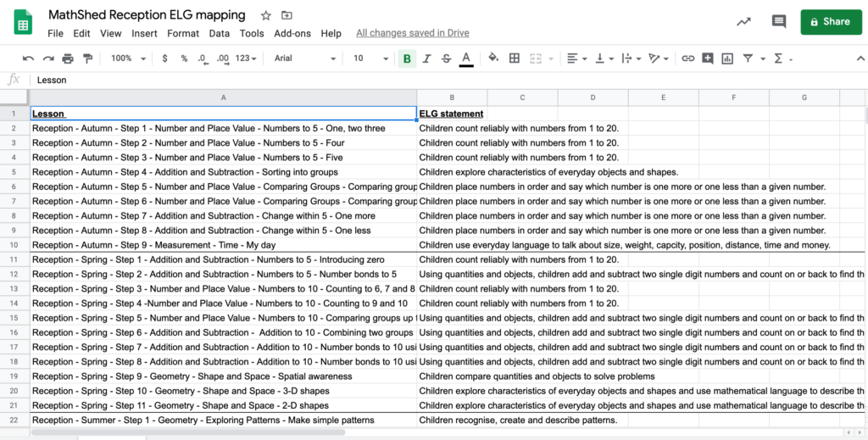Click cell Spring Step 9 Spatial awareness
868x440 pixels.
coord(223,376)
